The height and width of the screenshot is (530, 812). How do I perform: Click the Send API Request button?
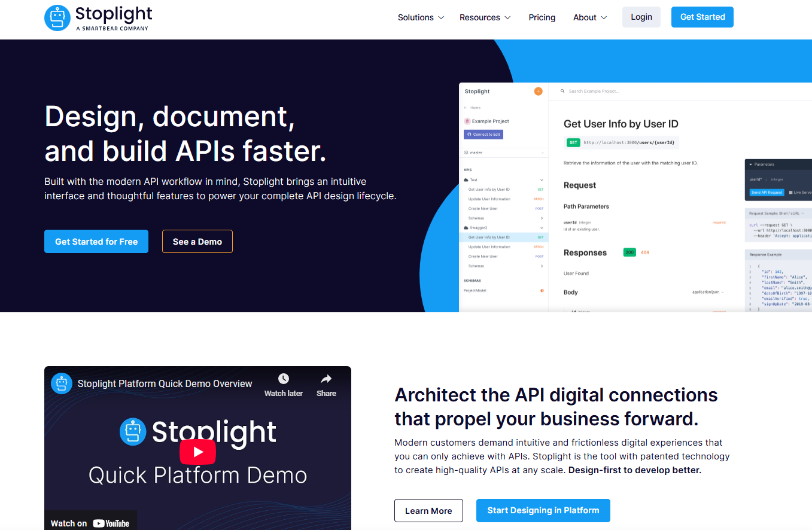pos(767,192)
